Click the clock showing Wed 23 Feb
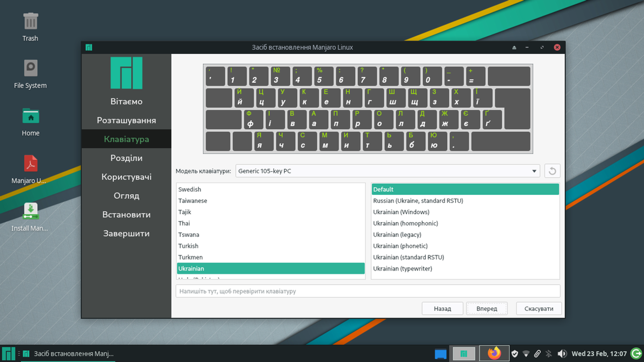The height and width of the screenshot is (362, 644). 599,354
